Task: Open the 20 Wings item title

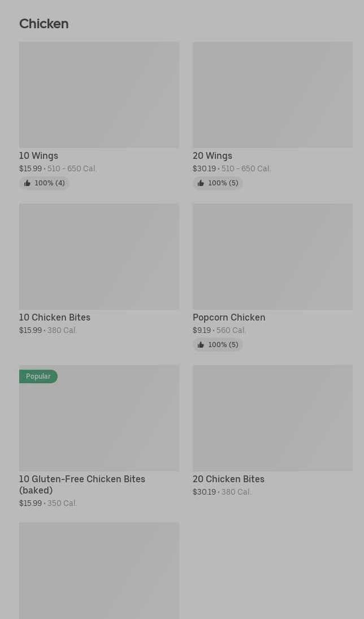Action: (x=213, y=156)
